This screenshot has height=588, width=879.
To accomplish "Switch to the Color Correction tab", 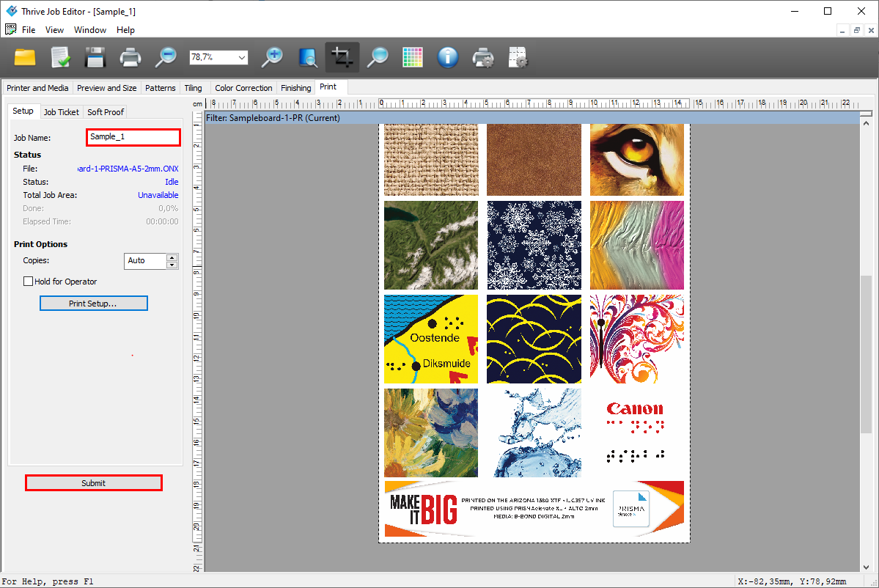I will [243, 88].
